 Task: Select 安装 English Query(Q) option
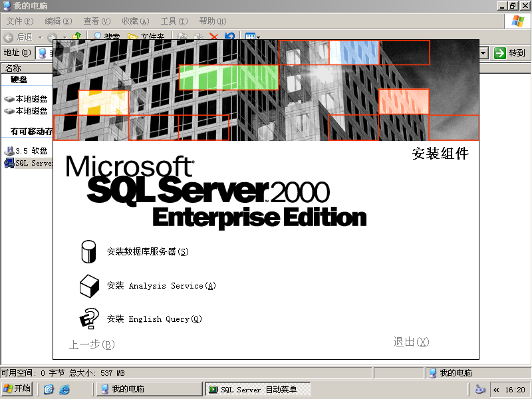pos(154,319)
